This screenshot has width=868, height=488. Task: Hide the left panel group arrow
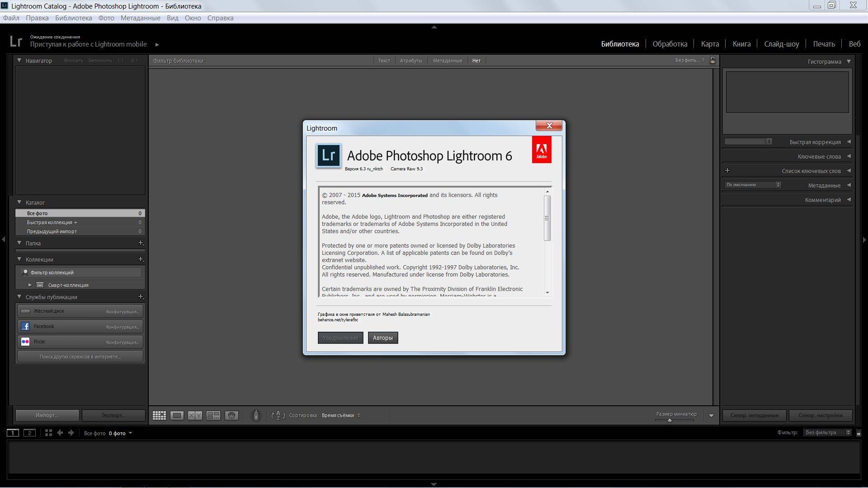click(4, 239)
